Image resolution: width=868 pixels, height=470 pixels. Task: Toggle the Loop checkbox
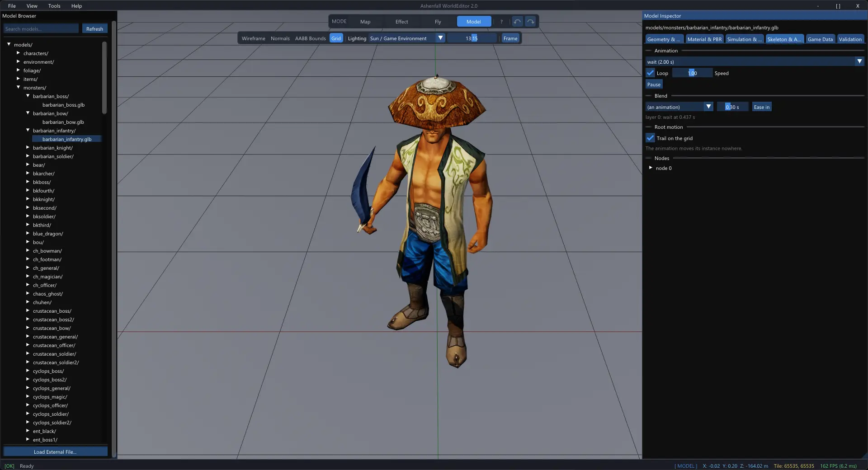650,73
